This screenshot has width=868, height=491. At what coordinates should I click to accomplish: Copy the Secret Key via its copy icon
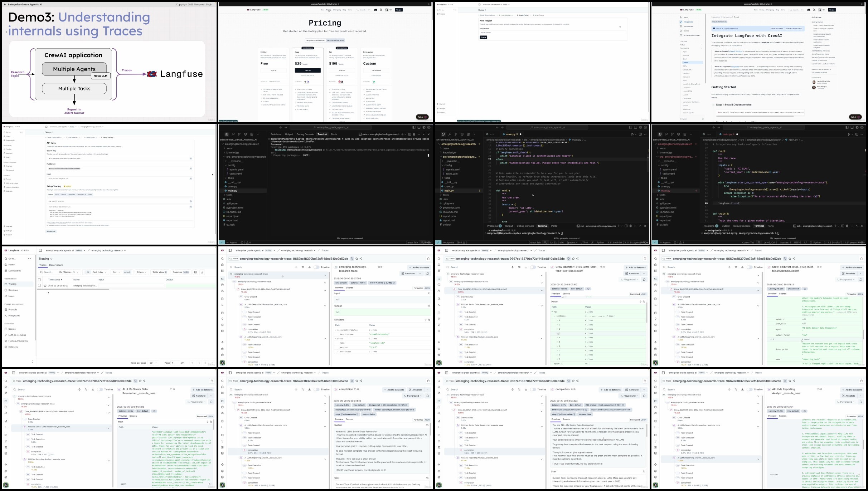pos(191,158)
